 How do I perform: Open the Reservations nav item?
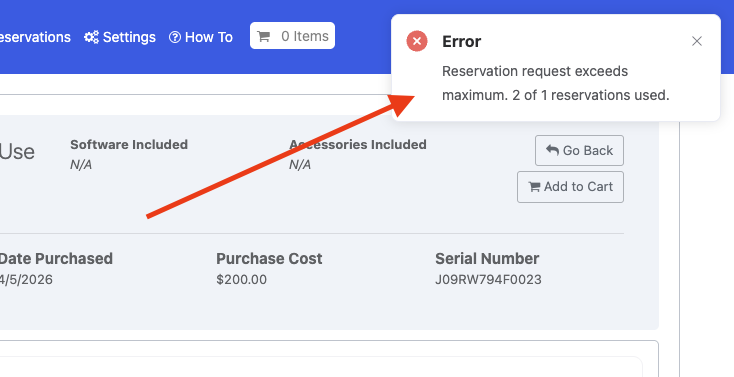35,37
